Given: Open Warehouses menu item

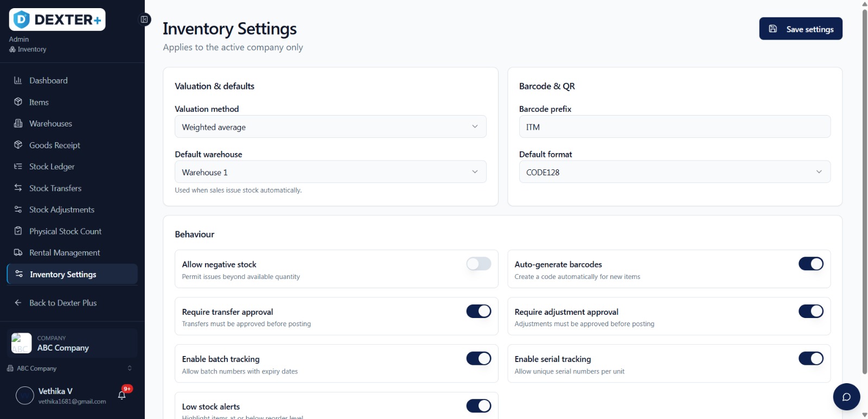Looking at the screenshot, I should (72, 123).
